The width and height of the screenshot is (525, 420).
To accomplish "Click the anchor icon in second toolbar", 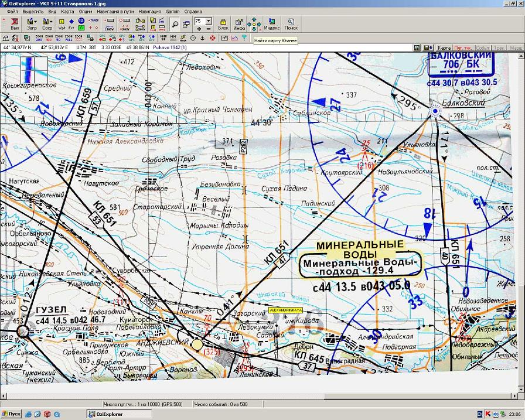I will click(202, 38).
